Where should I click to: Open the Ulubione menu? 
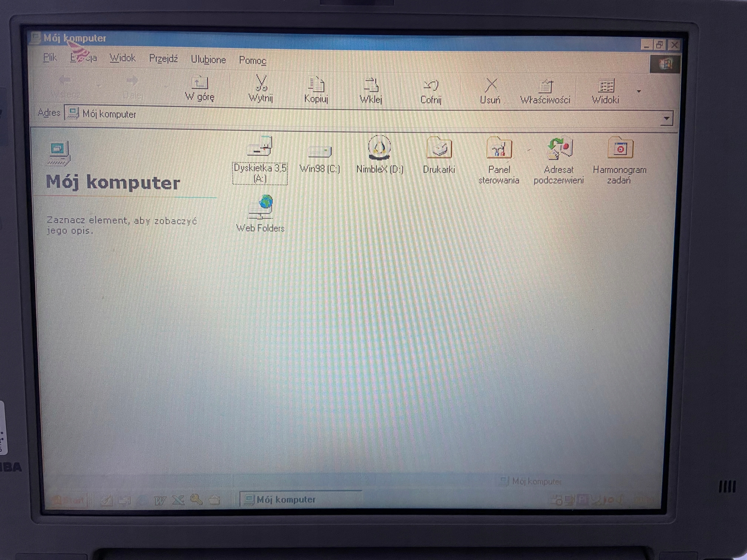click(x=208, y=60)
